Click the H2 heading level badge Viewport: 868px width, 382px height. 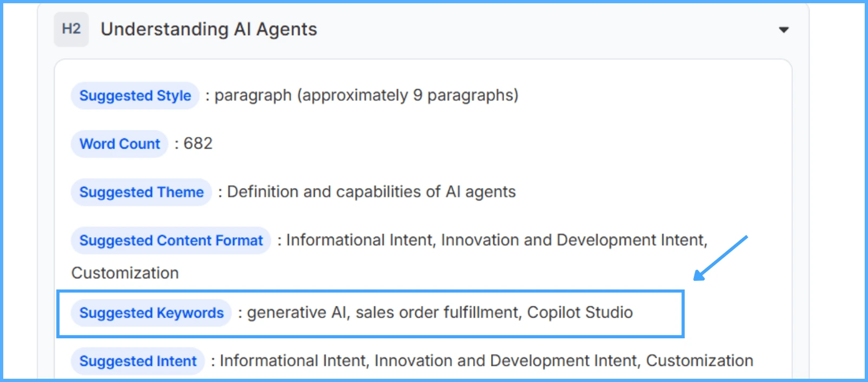tap(71, 29)
